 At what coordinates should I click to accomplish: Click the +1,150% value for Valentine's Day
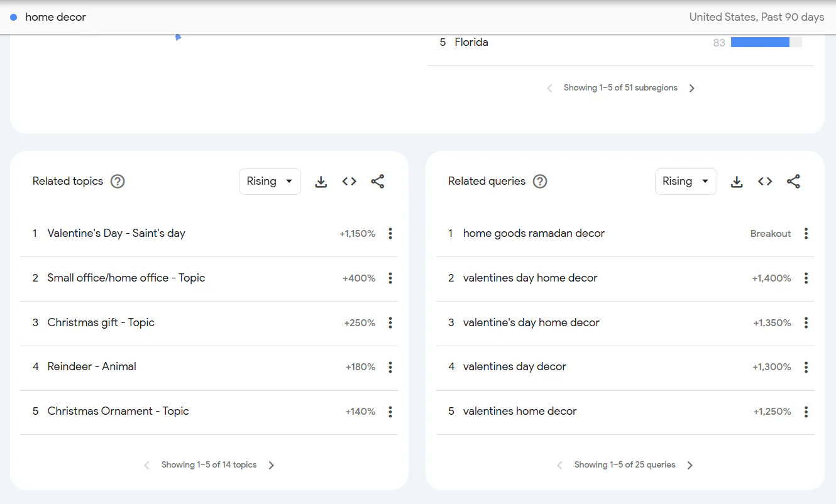pos(357,234)
